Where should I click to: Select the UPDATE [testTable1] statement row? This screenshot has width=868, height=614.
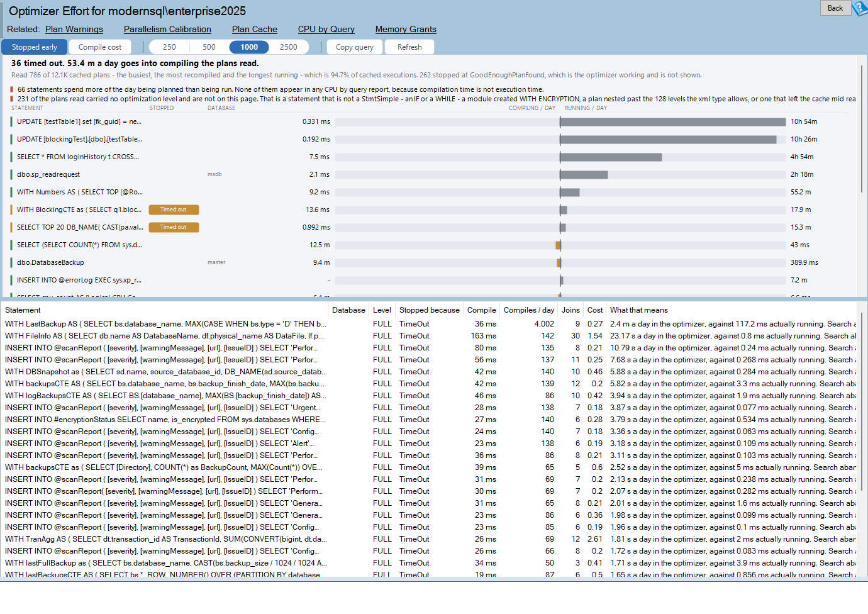point(430,121)
